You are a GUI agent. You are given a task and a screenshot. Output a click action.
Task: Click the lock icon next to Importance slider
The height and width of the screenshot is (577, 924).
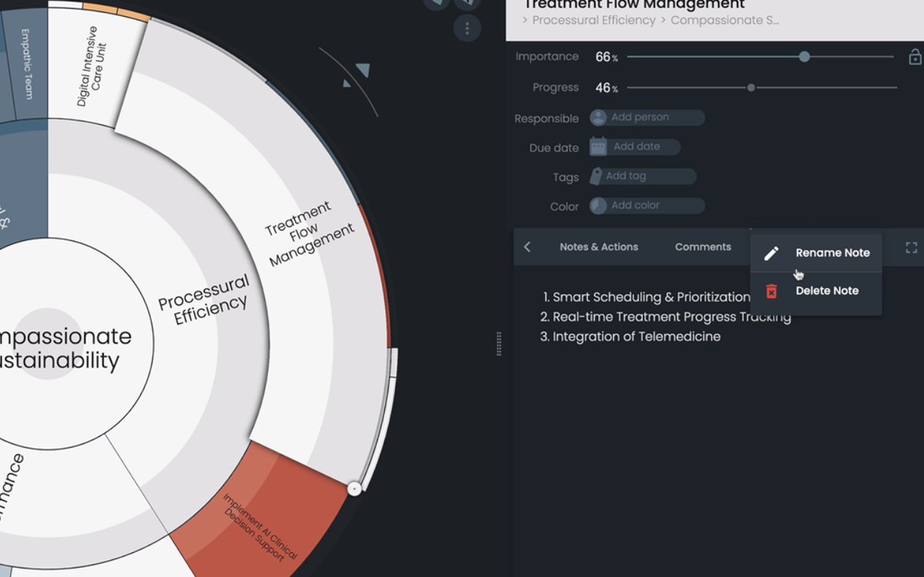point(915,57)
